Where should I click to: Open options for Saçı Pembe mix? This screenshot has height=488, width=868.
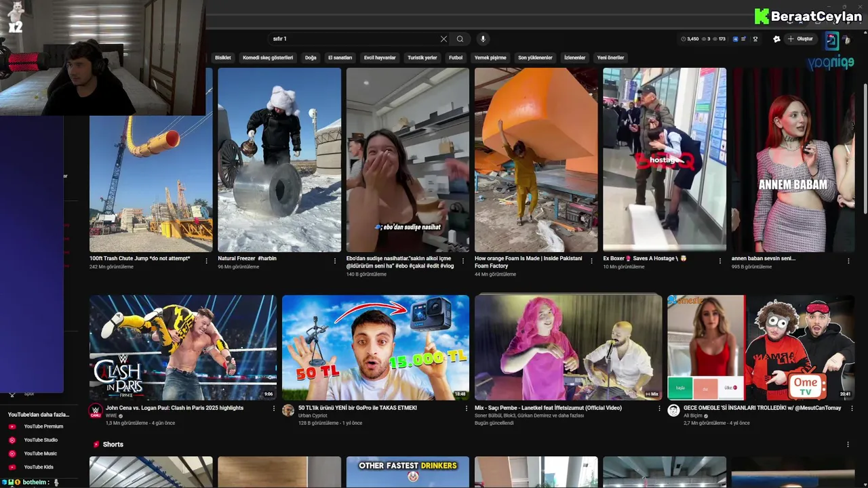pos(659,409)
